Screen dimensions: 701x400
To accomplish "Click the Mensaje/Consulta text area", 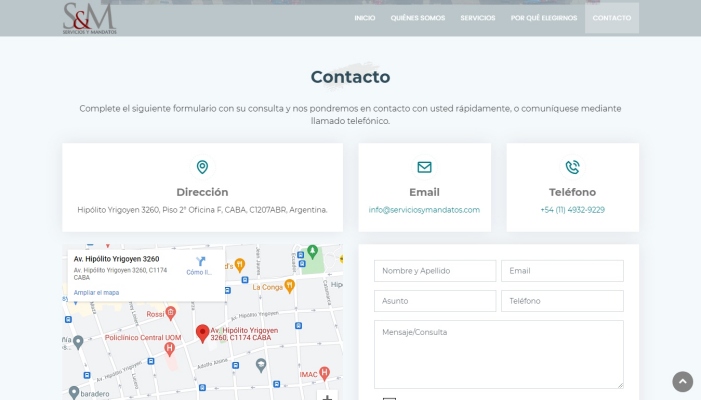I will (x=498, y=354).
